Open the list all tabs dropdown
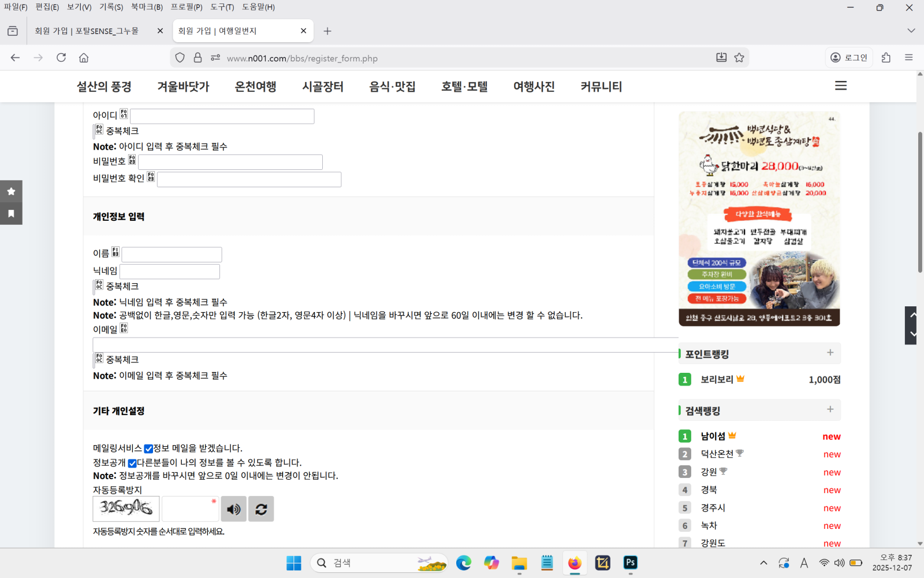This screenshot has height=578, width=924. [911, 31]
